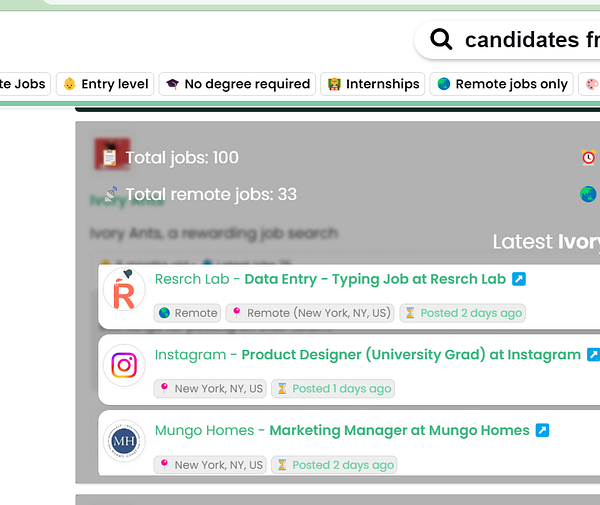Click the Resrch Lab company logo

(124, 290)
